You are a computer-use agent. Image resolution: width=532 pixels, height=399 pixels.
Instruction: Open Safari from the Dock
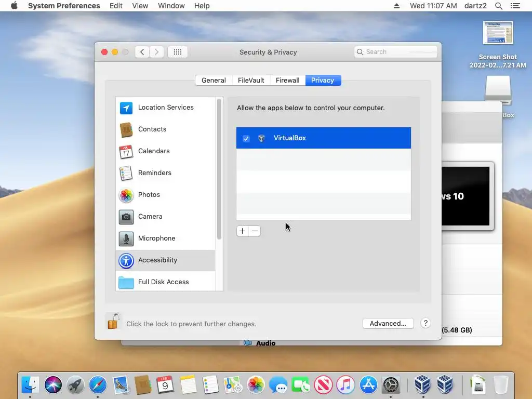click(98, 385)
